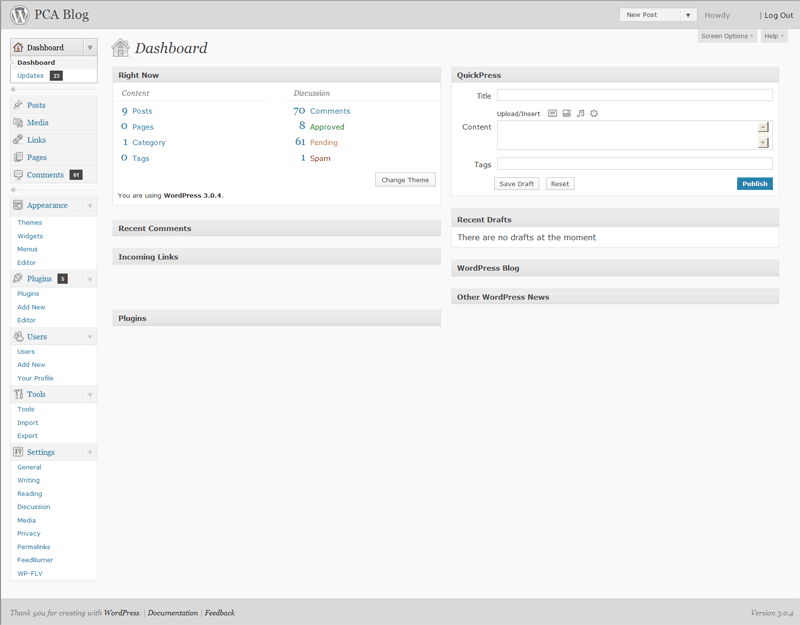Add audio via QuickPress music note icon
Screen dimensions: 800x625
pyautogui.click(x=580, y=113)
